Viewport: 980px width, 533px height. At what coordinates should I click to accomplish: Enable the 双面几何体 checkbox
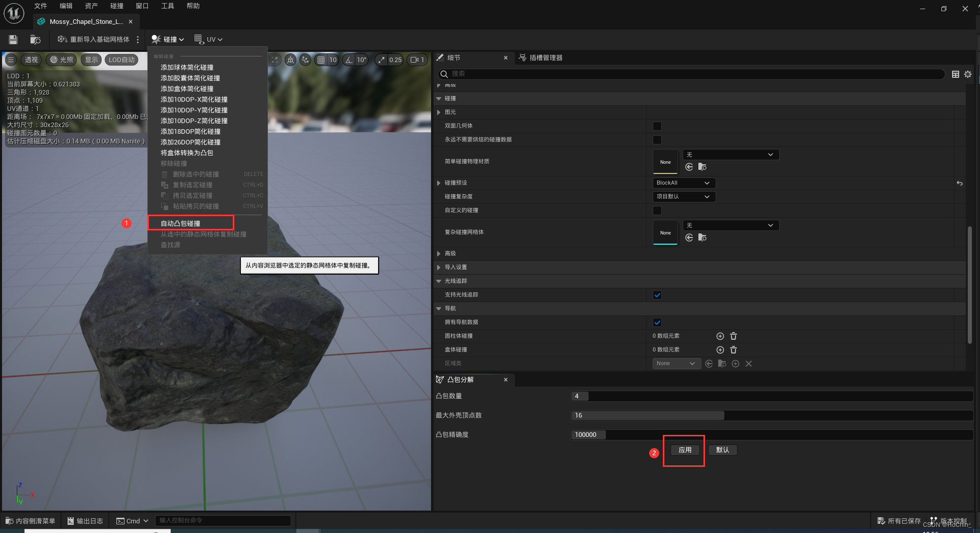[657, 126]
